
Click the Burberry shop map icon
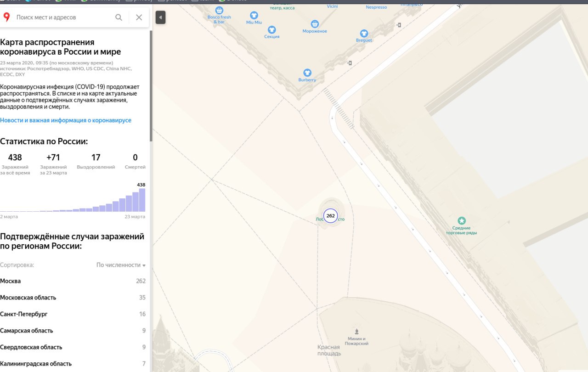(307, 73)
